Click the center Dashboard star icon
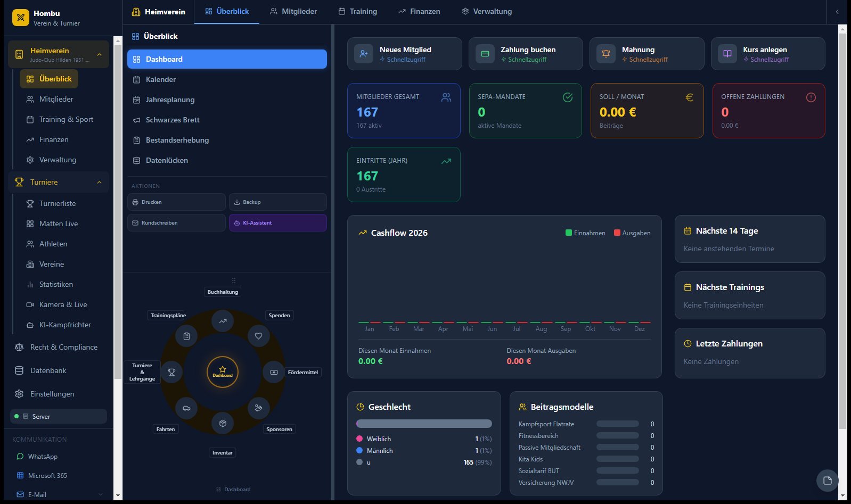Image resolution: width=851 pixels, height=504 pixels. (x=223, y=372)
